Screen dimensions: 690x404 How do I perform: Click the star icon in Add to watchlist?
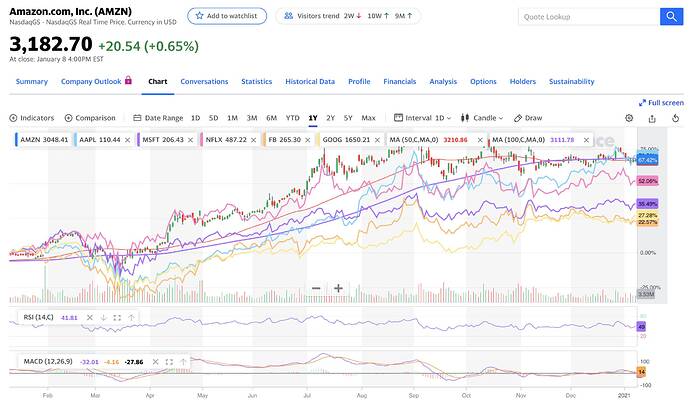199,16
